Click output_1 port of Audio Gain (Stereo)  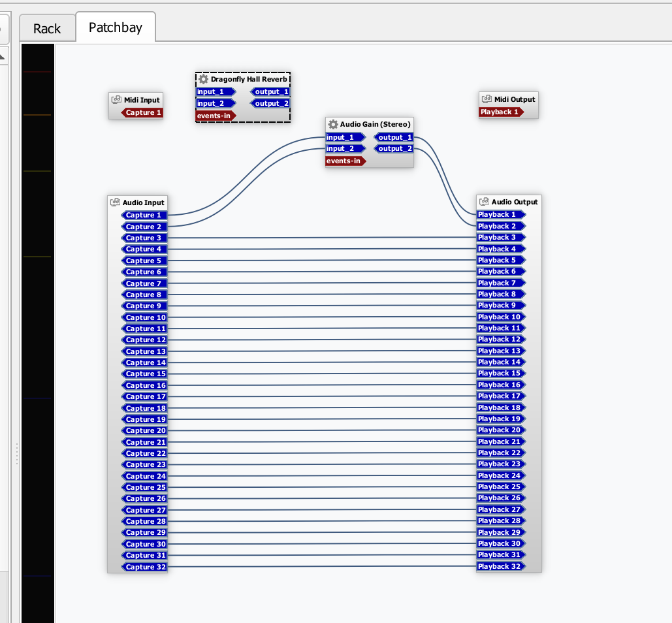[394, 137]
